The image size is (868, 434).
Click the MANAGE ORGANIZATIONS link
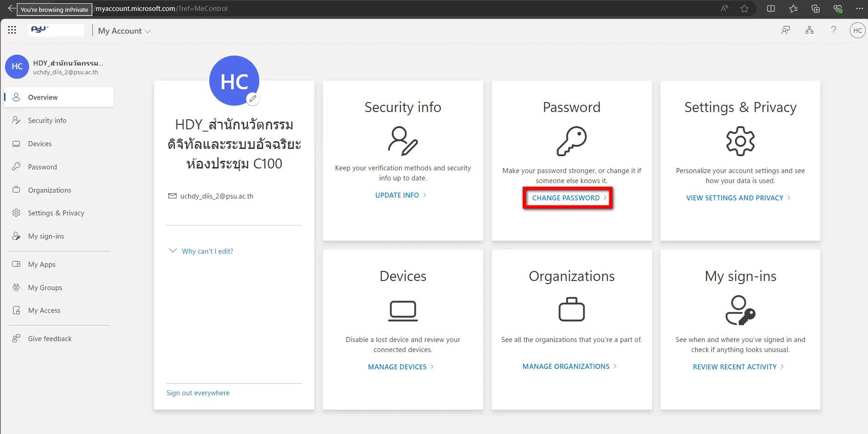pos(570,366)
